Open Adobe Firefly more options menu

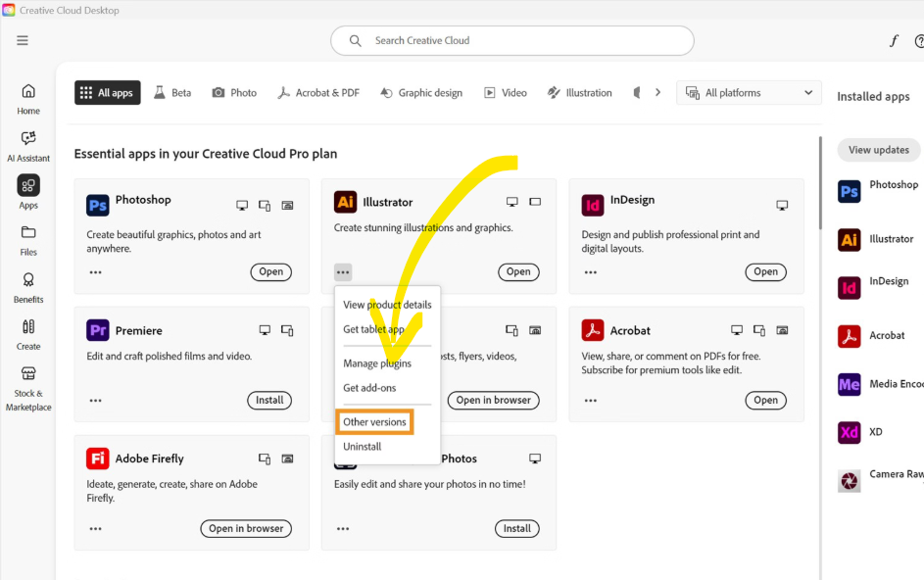[x=95, y=529]
